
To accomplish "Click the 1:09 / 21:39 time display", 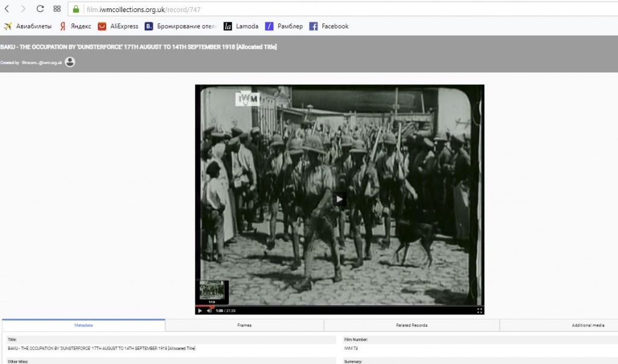I will [x=226, y=311].
